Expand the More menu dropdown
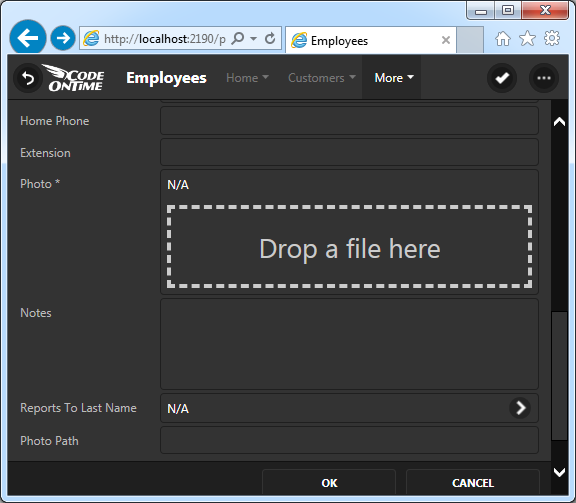Image resolution: width=576 pixels, height=503 pixels. [x=392, y=78]
